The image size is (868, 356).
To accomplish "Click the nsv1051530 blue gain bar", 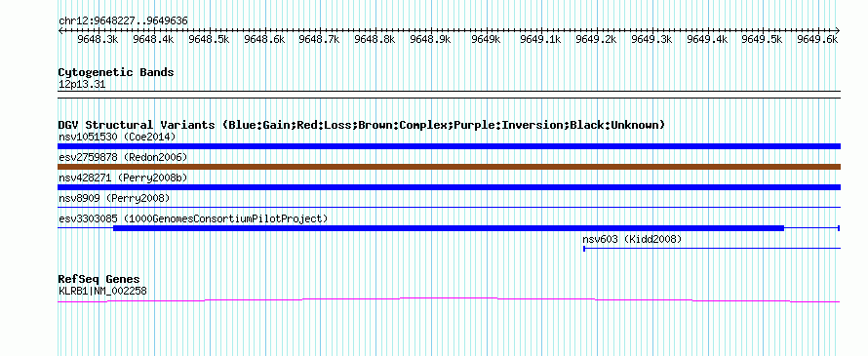I will click(449, 146).
